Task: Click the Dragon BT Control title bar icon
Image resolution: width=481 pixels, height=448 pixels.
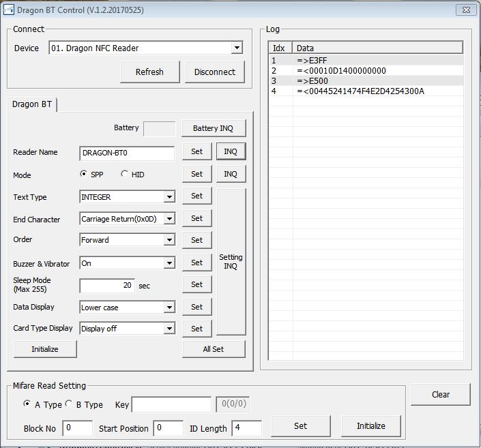Action: point(8,10)
